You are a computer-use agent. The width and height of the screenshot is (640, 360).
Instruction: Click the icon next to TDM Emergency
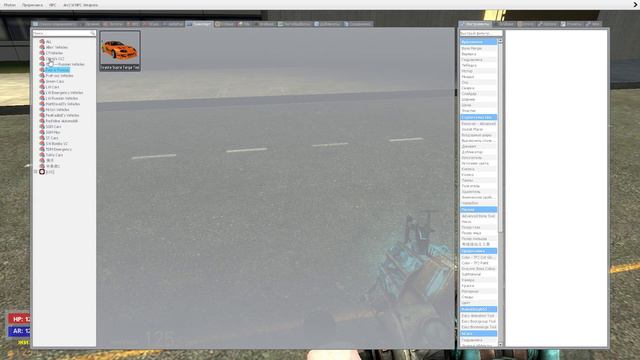click(x=42, y=149)
